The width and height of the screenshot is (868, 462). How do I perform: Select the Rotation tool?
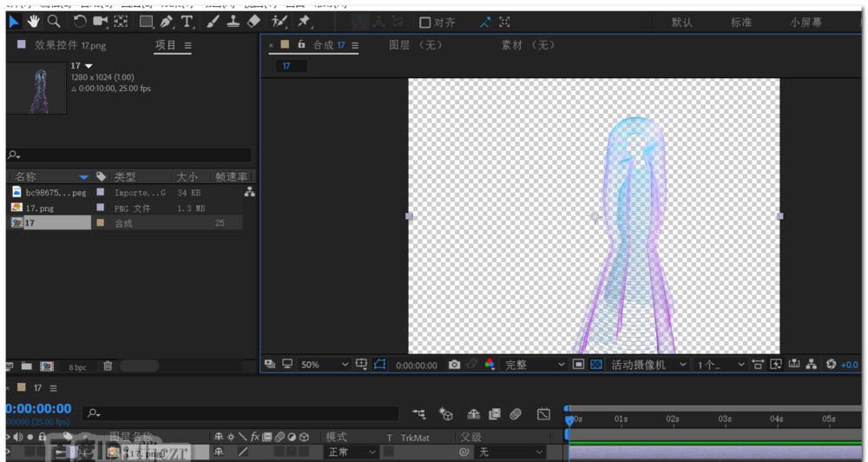[x=80, y=21]
